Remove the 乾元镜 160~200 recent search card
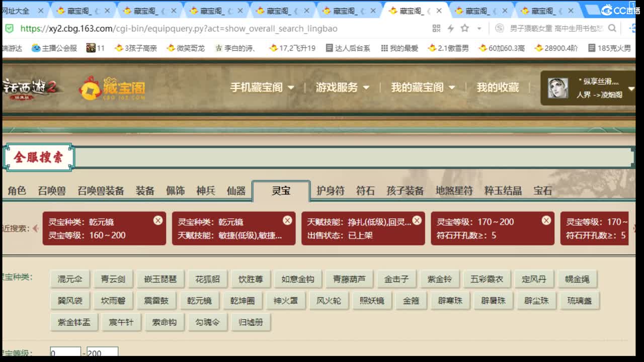The width and height of the screenshot is (644, 362). 158,220
